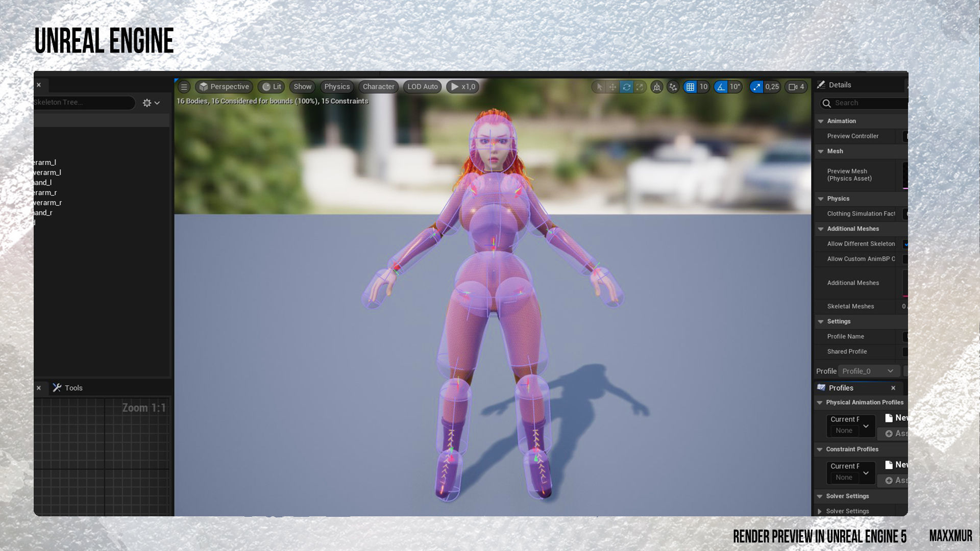Close the Profiles tab
Screen dimensions: 980x551
[x=893, y=388]
